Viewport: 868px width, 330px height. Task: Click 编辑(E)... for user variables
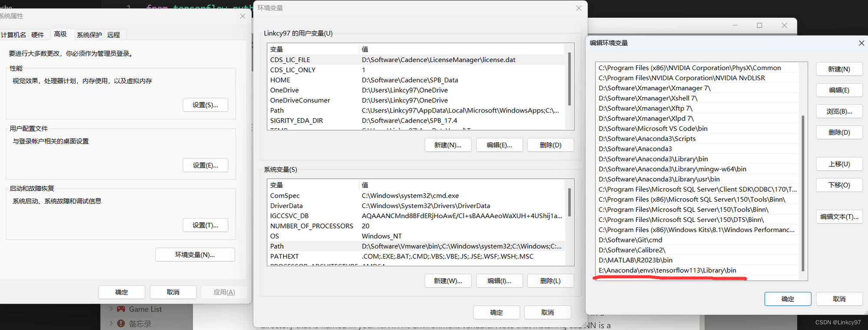point(500,145)
